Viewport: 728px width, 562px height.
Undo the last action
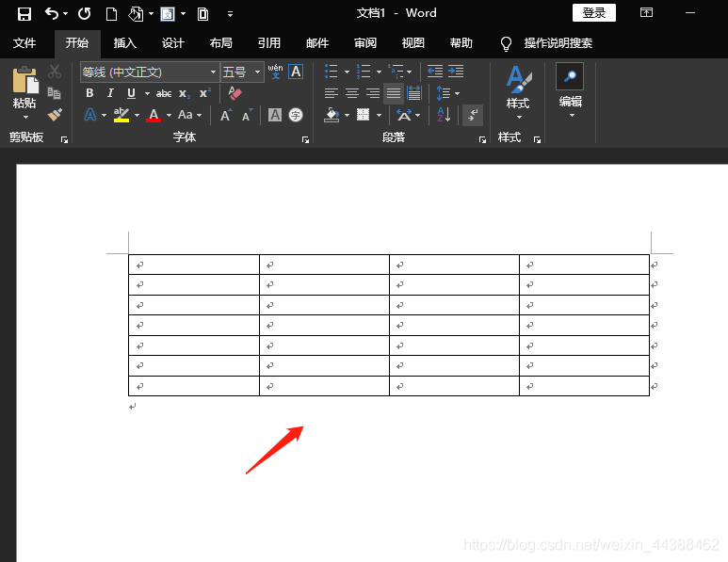coord(51,13)
